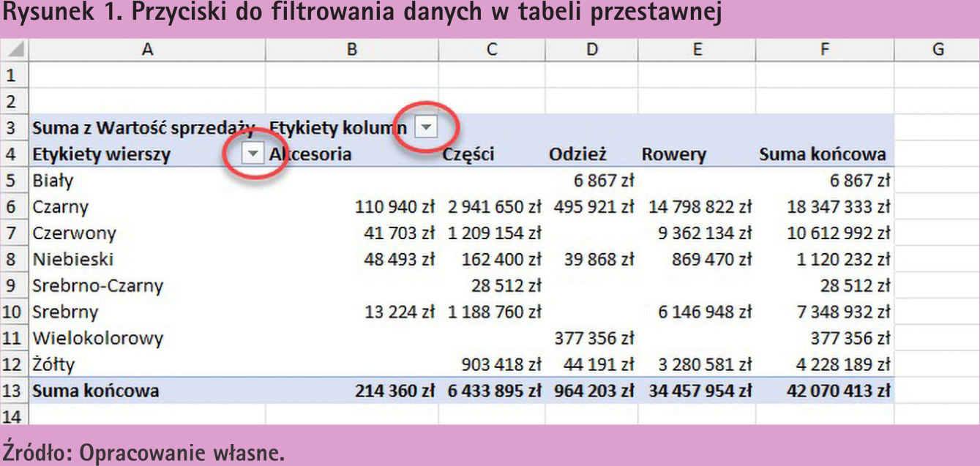
Task: Click row header 6
Action: pos(13,207)
